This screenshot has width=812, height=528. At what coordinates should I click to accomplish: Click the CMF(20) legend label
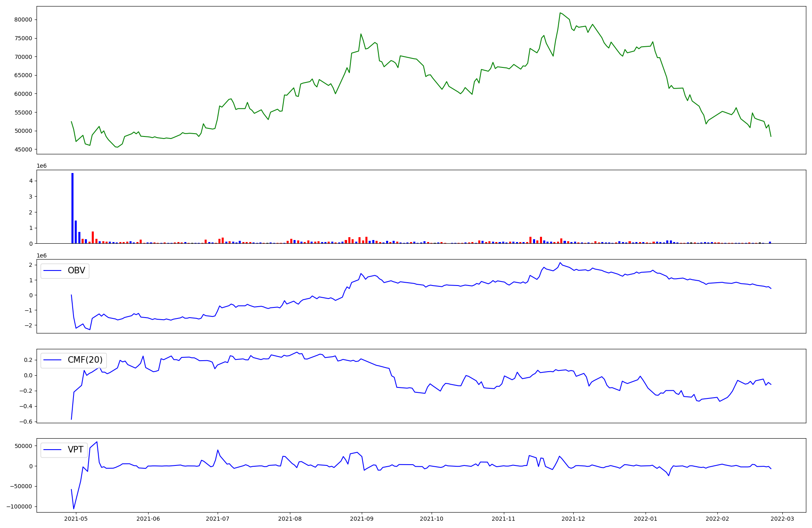click(x=85, y=360)
